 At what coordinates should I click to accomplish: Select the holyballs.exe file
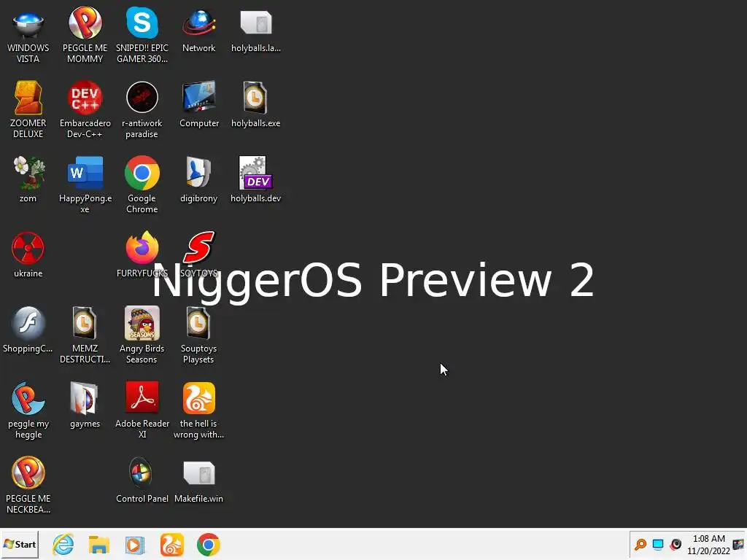[x=256, y=105]
